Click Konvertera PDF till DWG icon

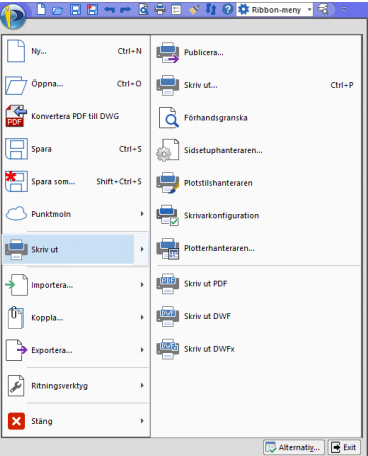click(x=16, y=116)
